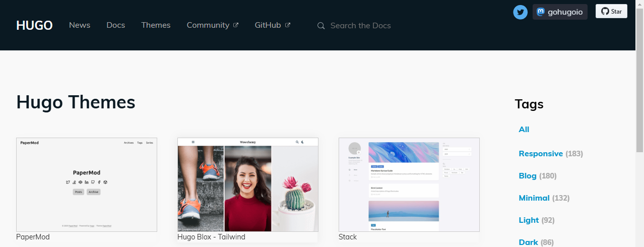Navigate to Themes in the navbar
Screen dimensions: 644x247
pyautogui.click(x=156, y=25)
